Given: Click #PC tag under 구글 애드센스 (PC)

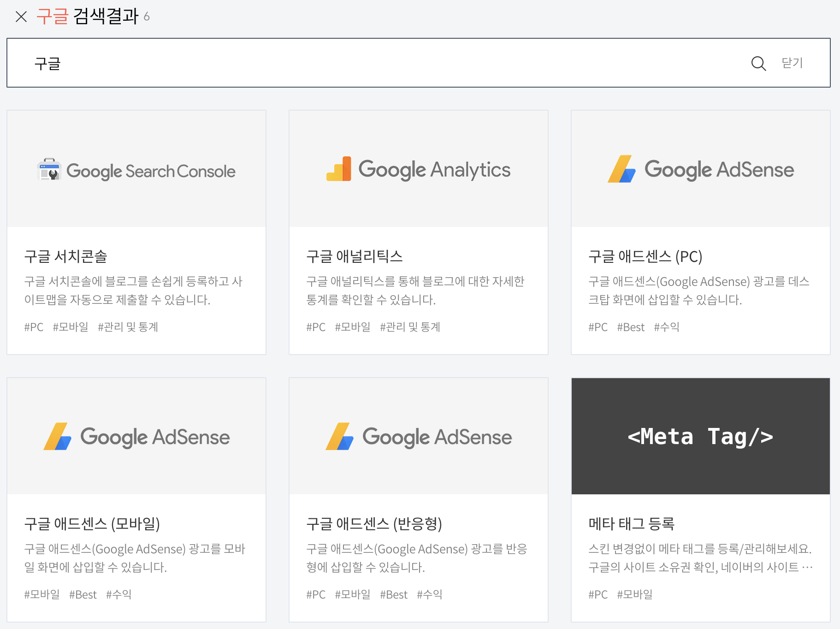Looking at the screenshot, I should pyautogui.click(x=598, y=327).
